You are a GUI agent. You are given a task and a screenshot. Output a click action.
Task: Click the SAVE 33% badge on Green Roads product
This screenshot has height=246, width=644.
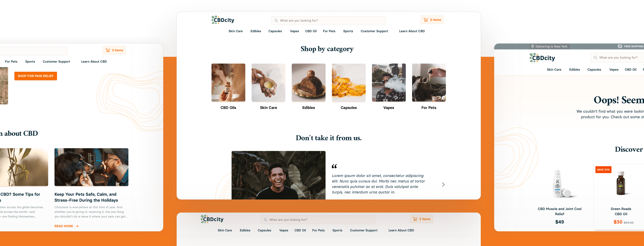pos(603,170)
